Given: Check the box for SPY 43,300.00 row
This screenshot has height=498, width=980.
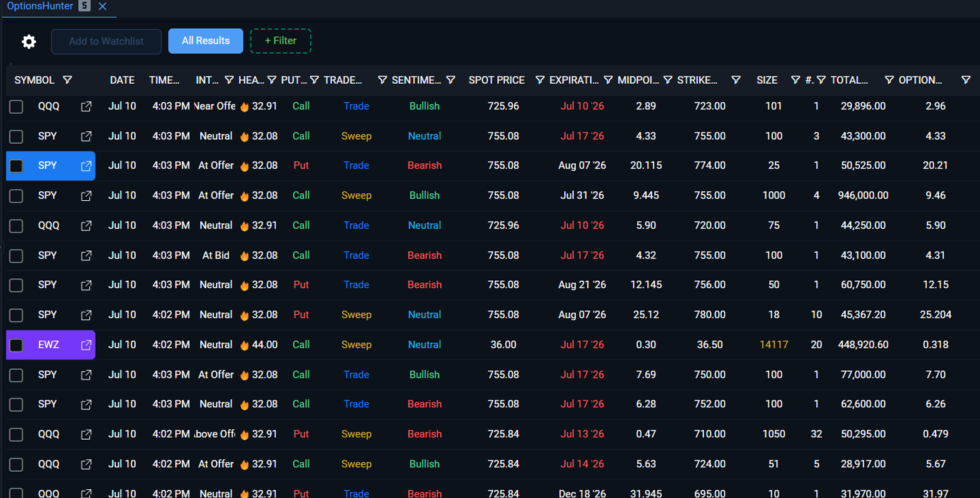Looking at the screenshot, I should point(16,136).
